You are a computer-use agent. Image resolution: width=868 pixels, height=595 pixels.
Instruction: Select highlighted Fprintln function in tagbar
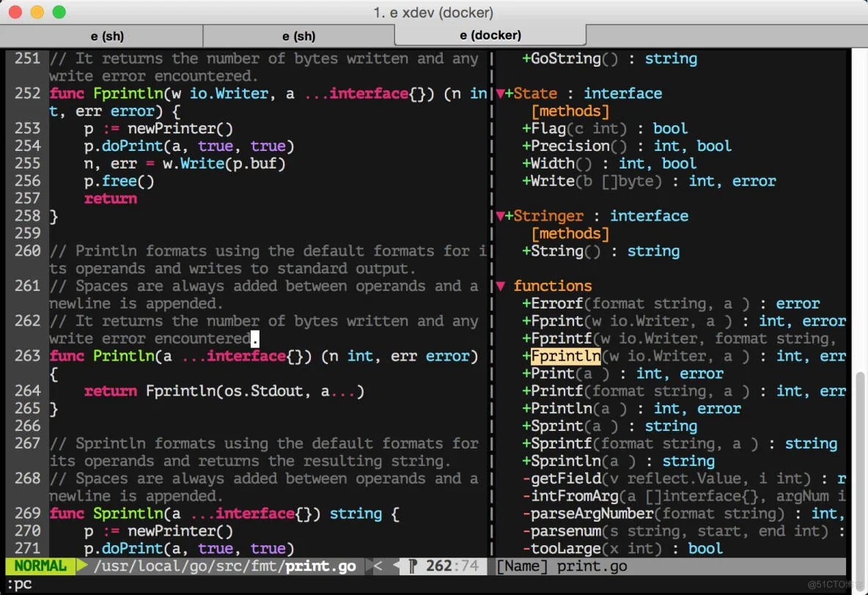(x=566, y=356)
